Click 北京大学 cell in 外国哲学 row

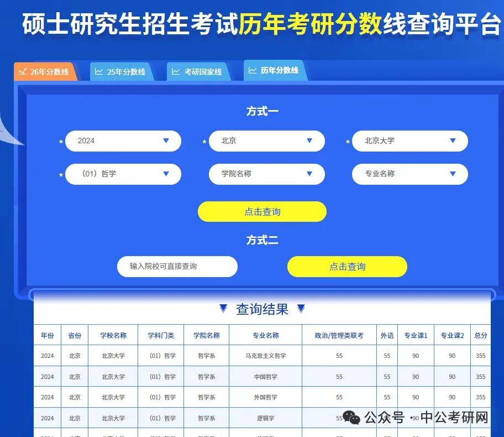point(113,397)
